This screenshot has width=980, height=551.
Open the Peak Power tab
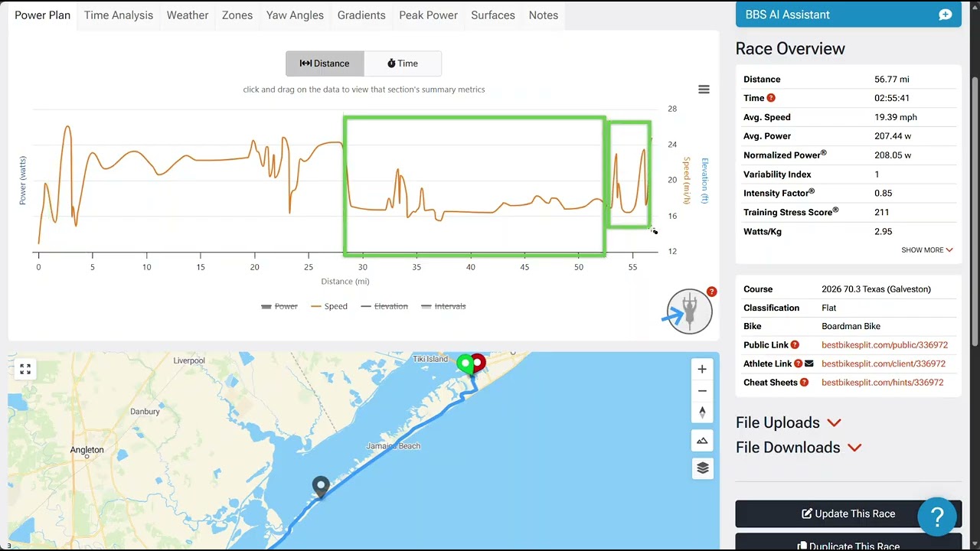coord(428,15)
